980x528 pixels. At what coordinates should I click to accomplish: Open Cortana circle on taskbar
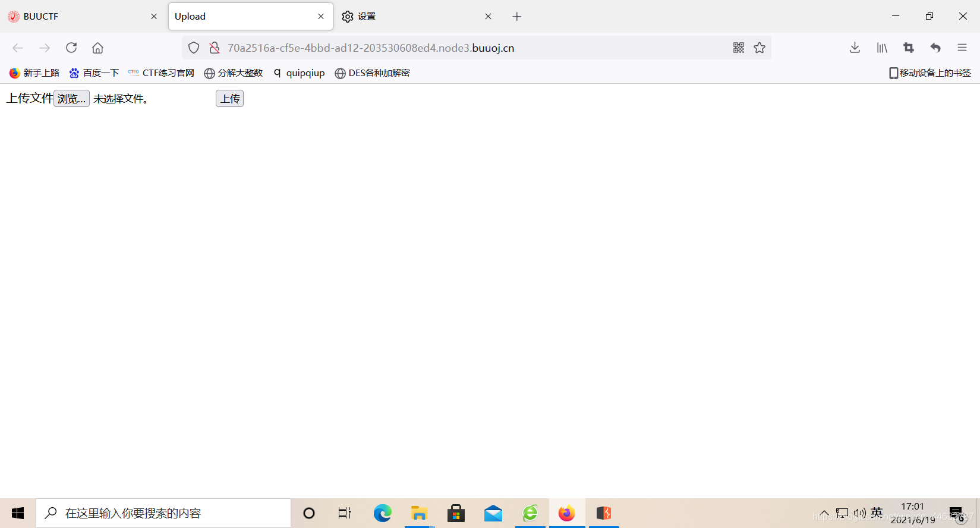click(309, 513)
